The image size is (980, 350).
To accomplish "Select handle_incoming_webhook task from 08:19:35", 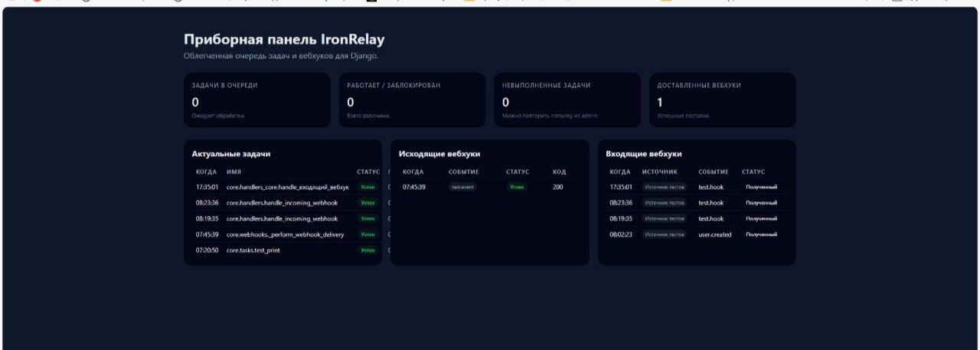I will pyautogui.click(x=282, y=218).
